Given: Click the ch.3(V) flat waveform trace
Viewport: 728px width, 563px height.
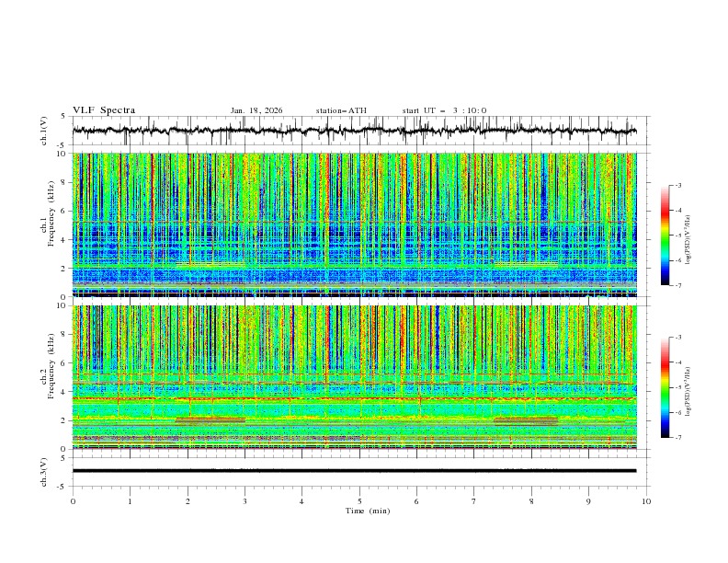Looking at the screenshot, I should tap(358, 470).
